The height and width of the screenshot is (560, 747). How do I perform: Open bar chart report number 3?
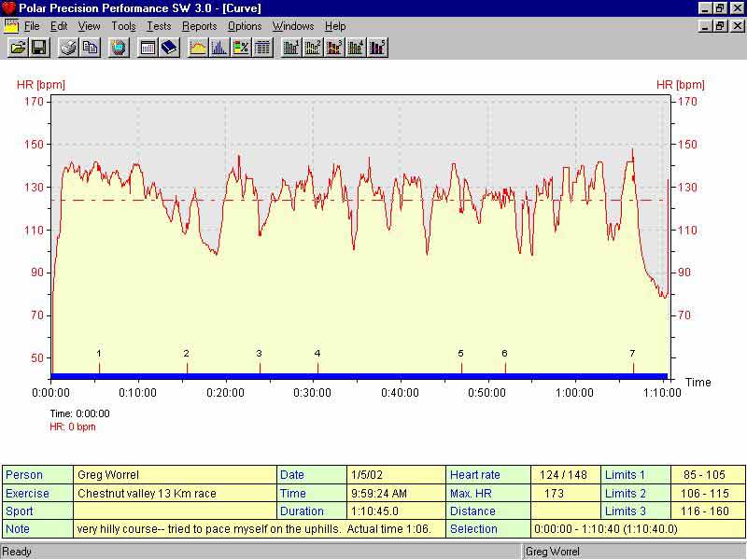(334, 48)
